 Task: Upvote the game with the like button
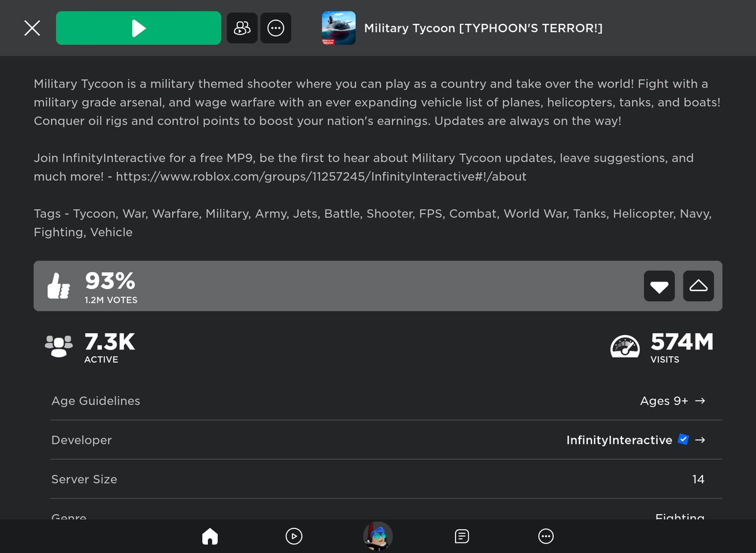698,286
